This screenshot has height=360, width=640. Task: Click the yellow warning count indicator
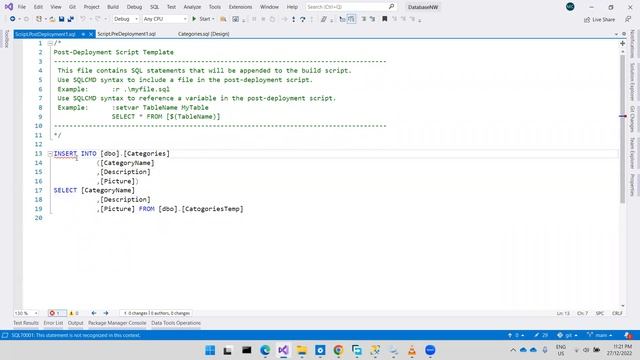click(x=73, y=313)
